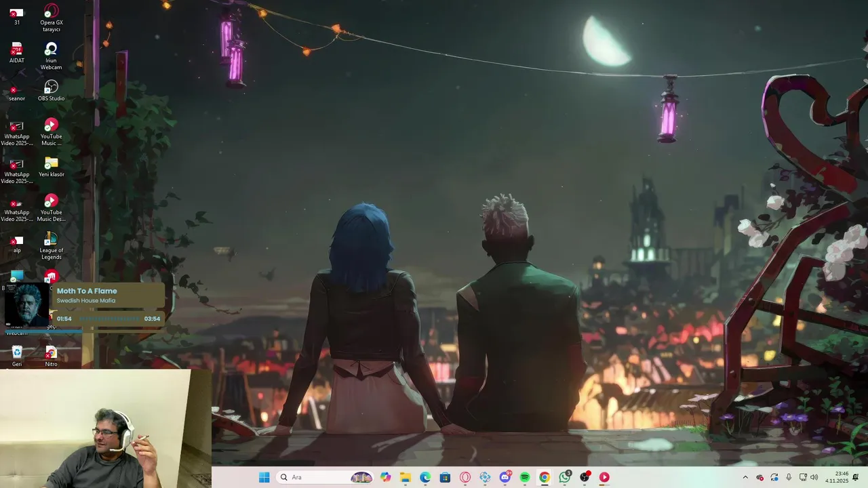Open Opera browser from the taskbar
The width and height of the screenshot is (868, 488).
coord(465,477)
